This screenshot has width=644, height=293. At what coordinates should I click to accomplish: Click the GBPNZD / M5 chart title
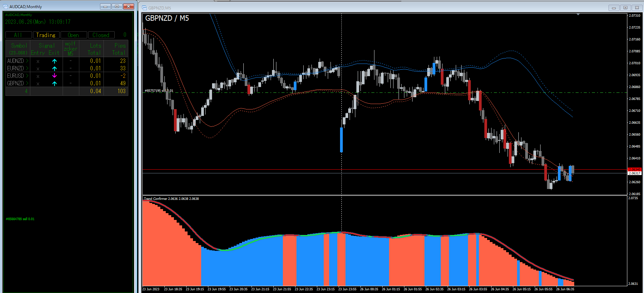click(167, 18)
